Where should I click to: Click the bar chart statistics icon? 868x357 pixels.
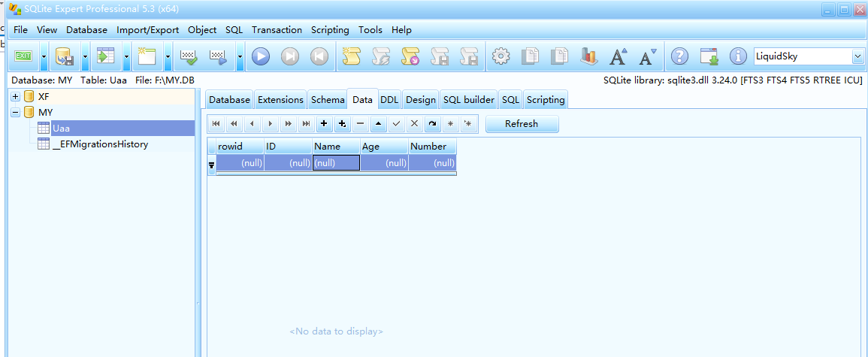pyautogui.click(x=588, y=56)
